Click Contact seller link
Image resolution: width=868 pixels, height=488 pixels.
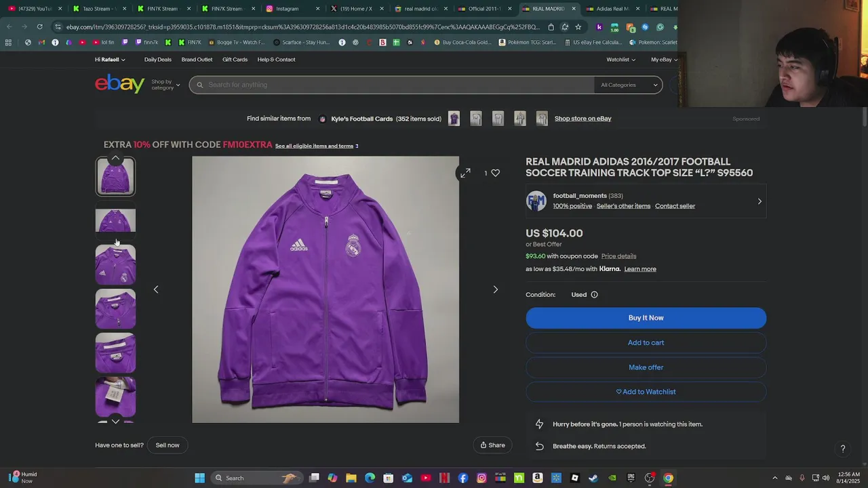(675, 206)
